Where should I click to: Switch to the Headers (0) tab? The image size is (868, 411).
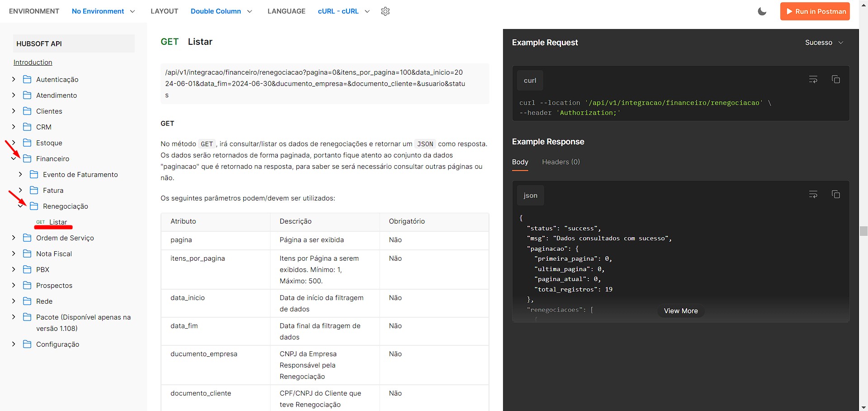click(561, 162)
